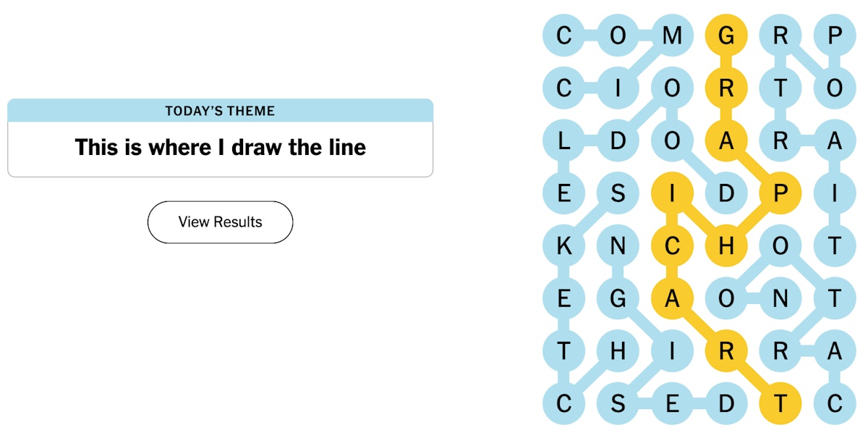The height and width of the screenshot is (438, 868).
Task: Select the yellow R in the second row
Action: click(x=727, y=88)
